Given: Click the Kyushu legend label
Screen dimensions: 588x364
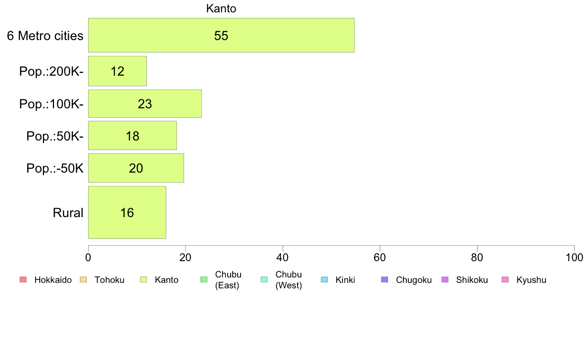Looking at the screenshot, I should click(531, 280).
